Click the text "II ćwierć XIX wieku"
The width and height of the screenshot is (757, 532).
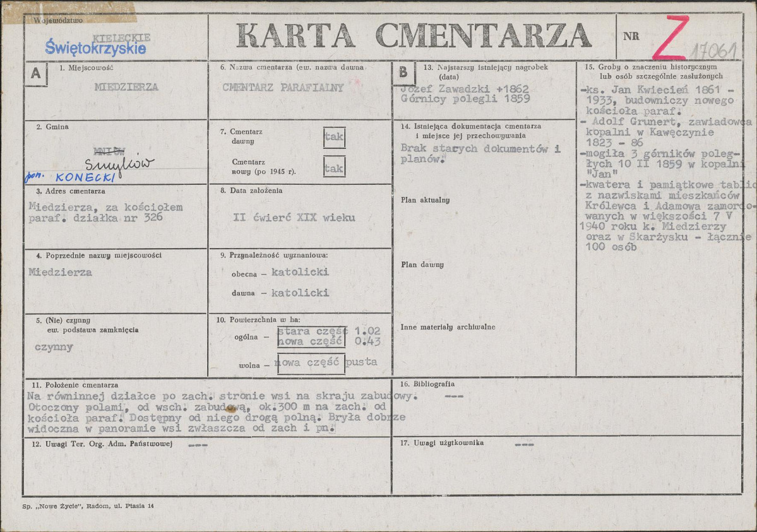pyautogui.click(x=294, y=218)
